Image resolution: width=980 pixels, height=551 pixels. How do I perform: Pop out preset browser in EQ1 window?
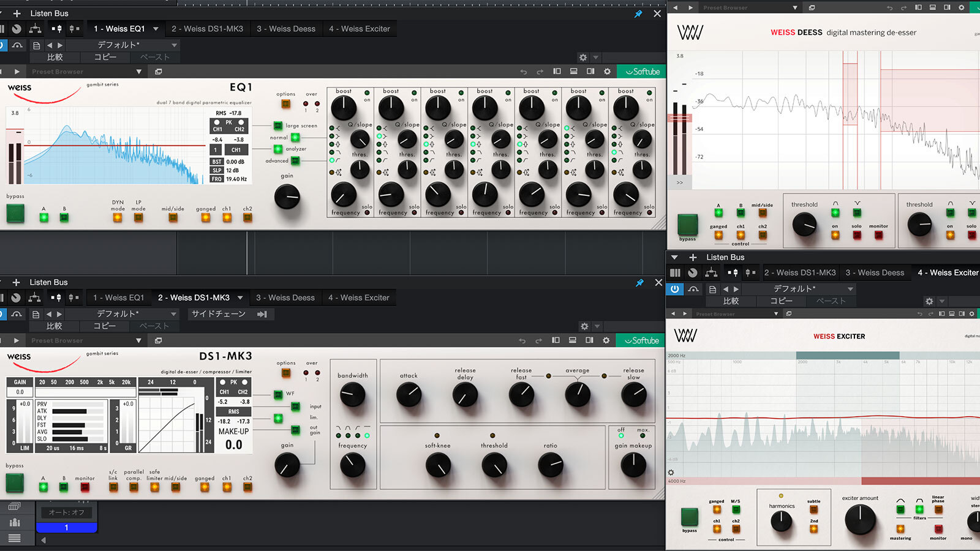(158, 72)
